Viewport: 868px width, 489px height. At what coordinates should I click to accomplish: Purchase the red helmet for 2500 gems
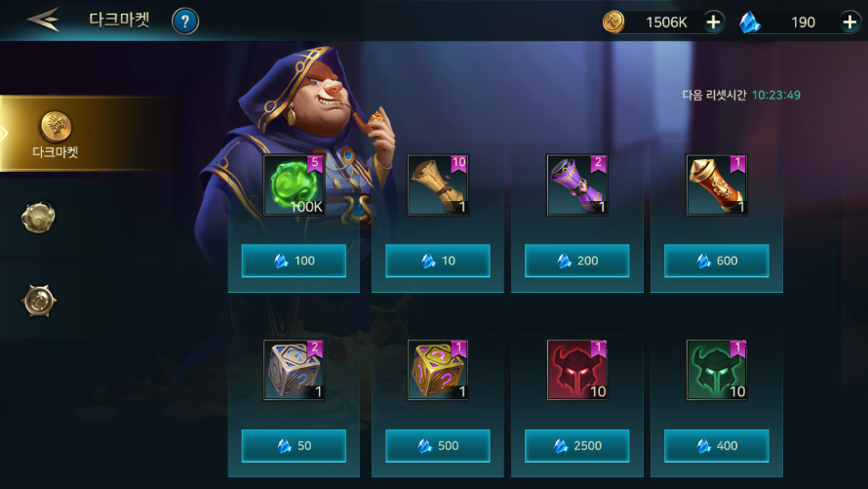[576, 445]
